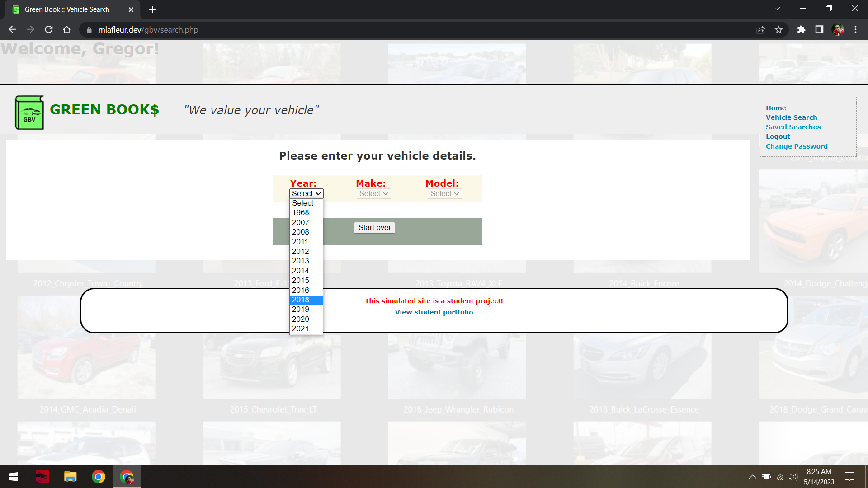Open the browser Extensions puzzle icon
The image size is (868, 488).
click(x=801, y=30)
